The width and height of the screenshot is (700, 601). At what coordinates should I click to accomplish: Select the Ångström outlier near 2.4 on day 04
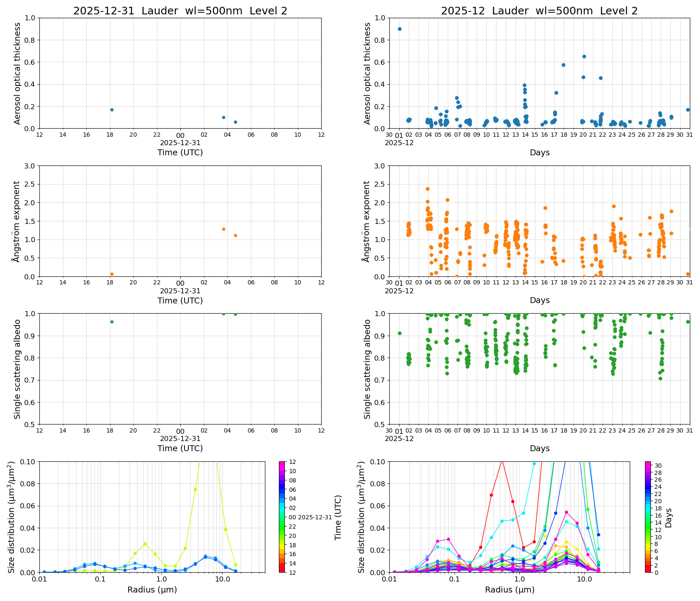[427, 189]
